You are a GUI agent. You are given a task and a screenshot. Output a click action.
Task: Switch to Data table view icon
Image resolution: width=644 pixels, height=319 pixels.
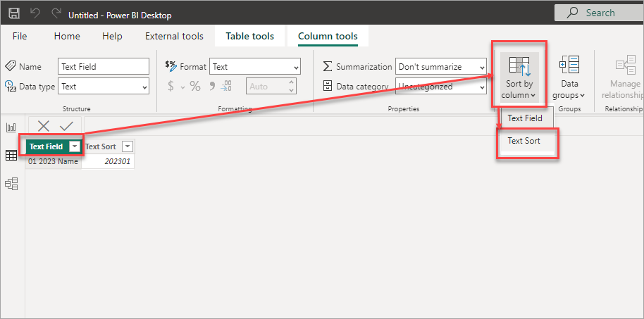(11, 155)
